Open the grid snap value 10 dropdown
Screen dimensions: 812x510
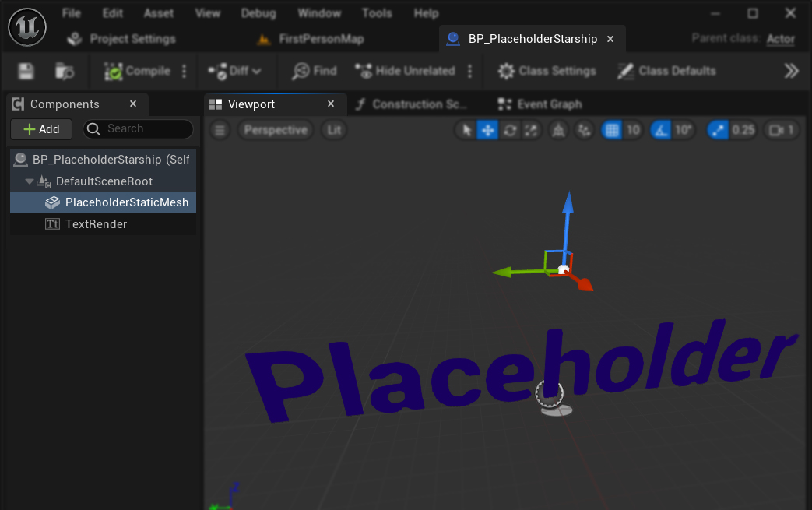pos(634,130)
